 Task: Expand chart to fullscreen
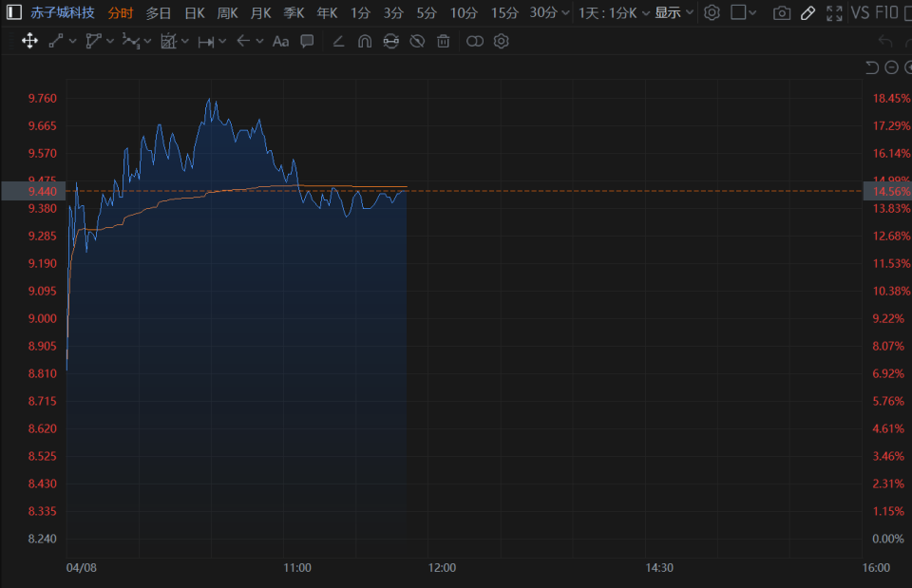[x=835, y=12]
